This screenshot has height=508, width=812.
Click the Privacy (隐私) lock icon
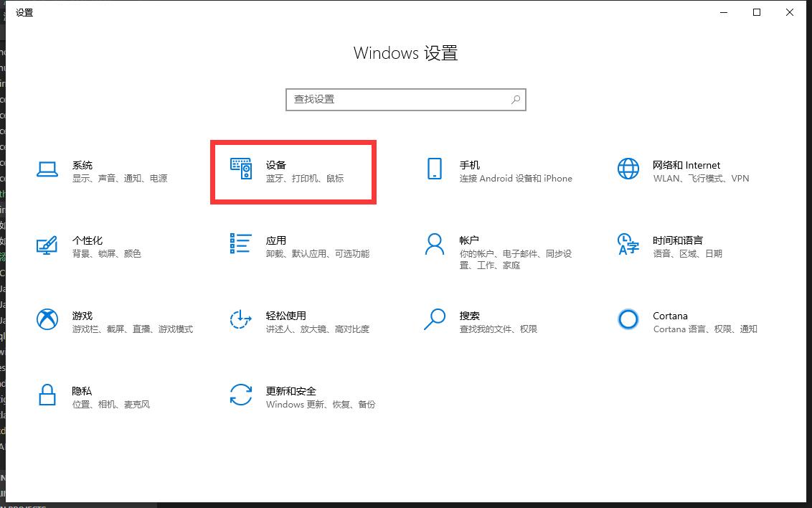pyautogui.click(x=47, y=395)
